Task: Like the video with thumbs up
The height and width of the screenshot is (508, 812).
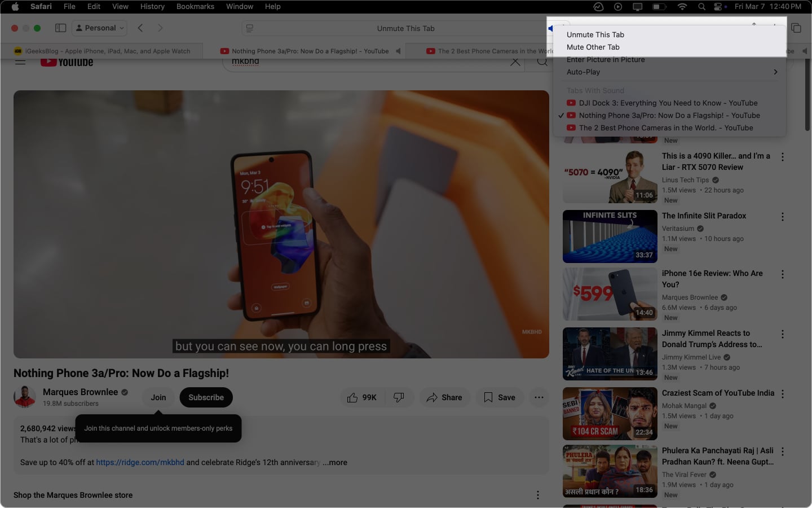Action: coord(363,397)
